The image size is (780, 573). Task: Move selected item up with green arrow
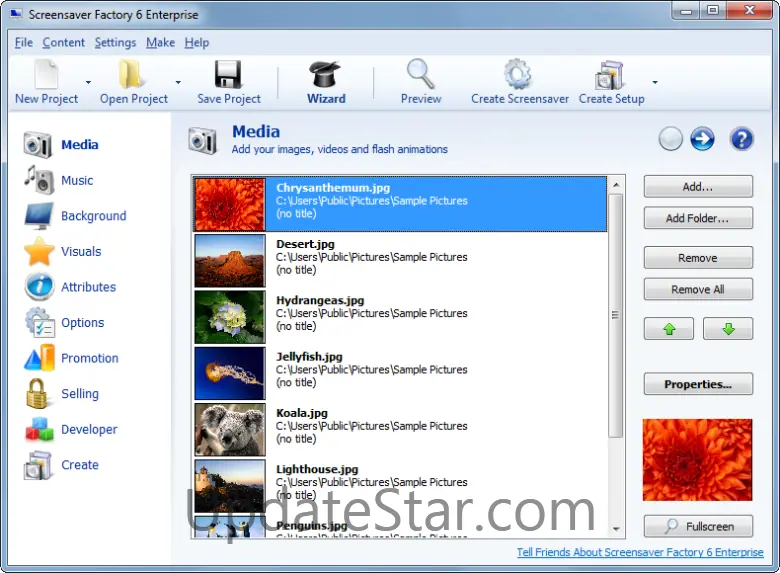point(668,329)
